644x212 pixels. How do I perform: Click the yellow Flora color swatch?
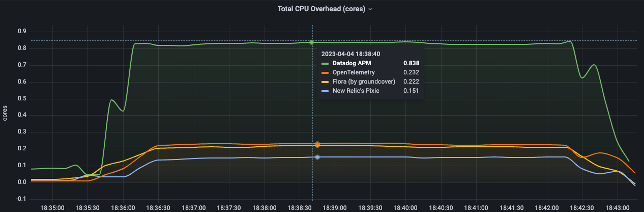[x=325, y=82]
